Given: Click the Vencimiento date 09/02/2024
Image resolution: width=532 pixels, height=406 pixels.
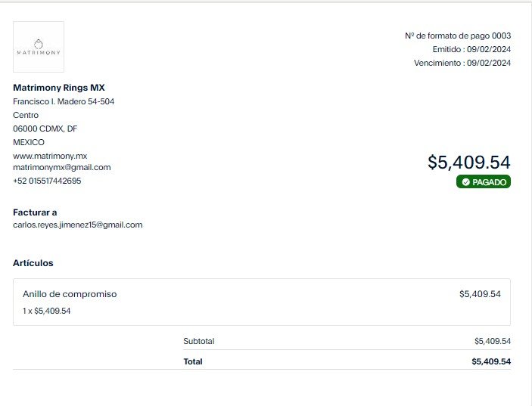Looking at the screenshot, I should pyautogui.click(x=489, y=63).
